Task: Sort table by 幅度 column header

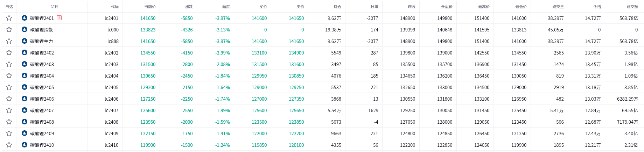Action: click(226, 7)
